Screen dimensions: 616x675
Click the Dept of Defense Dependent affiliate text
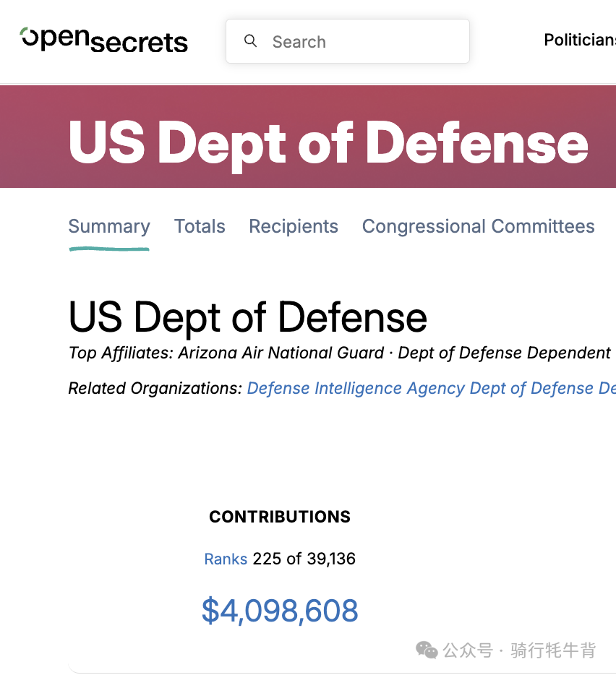(504, 353)
